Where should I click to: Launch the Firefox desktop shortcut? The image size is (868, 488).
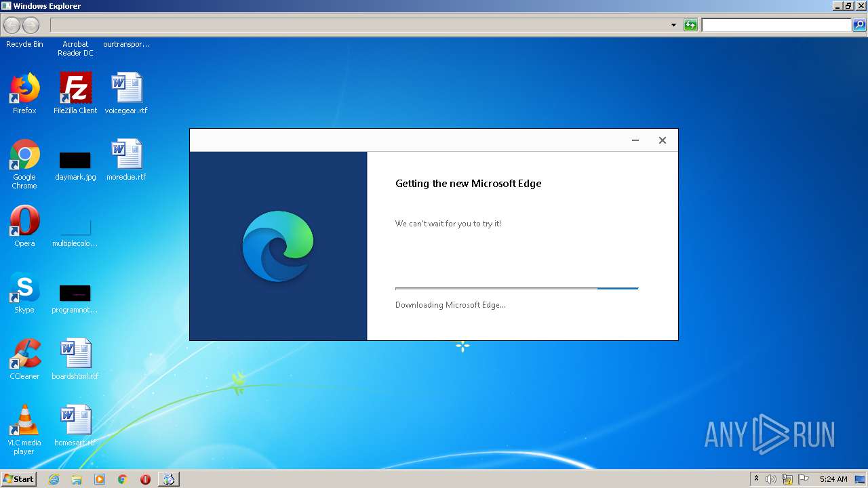click(24, 94)
